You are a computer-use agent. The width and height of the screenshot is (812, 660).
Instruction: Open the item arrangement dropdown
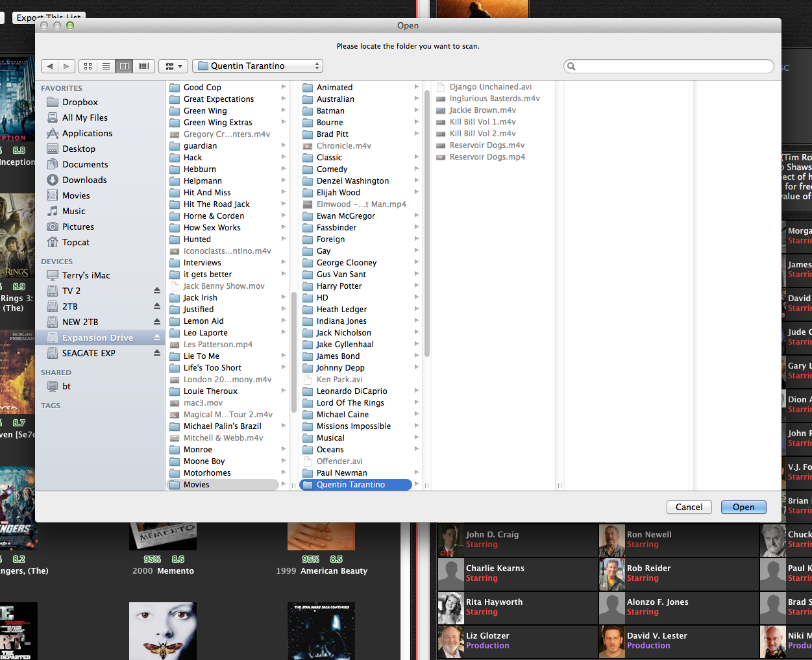[x=173, y=66]
